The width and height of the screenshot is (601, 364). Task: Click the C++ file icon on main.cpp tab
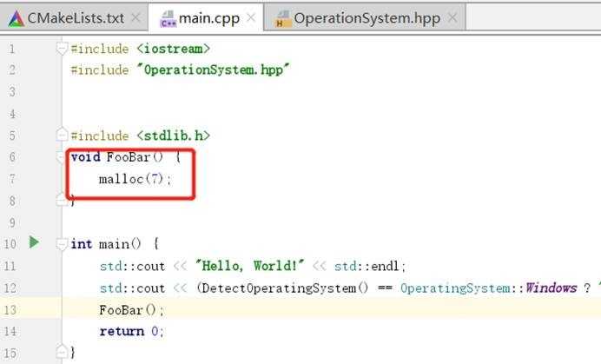(168, 19)
